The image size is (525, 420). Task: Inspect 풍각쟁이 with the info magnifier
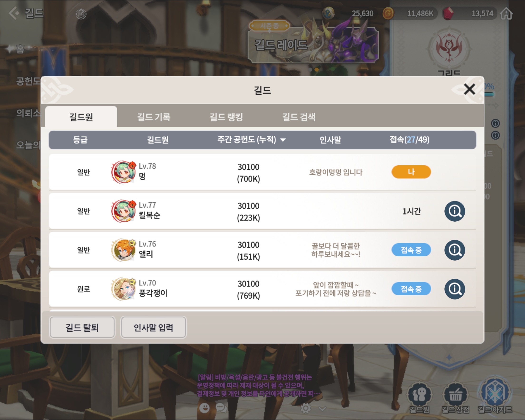[455, 289]
